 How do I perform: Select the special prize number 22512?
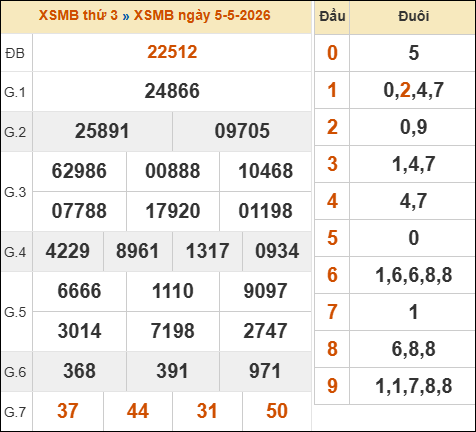pyautogui.click(x=172, y=52)
